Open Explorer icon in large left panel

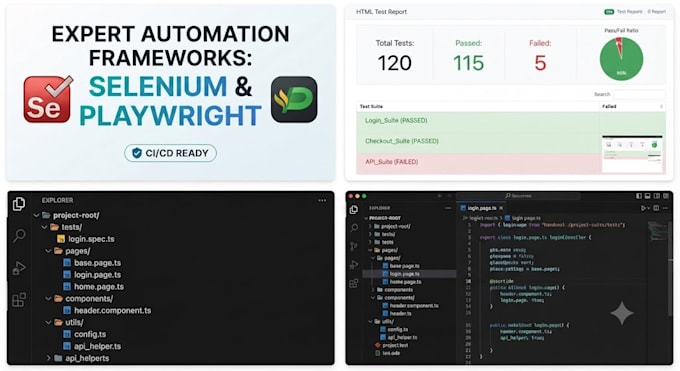(x=19, y=204)
